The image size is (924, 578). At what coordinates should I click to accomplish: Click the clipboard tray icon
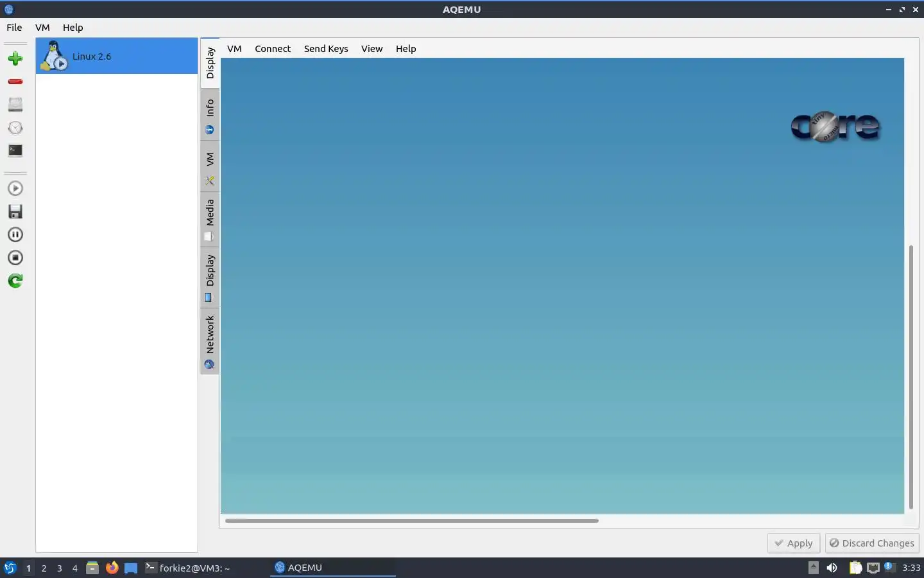point(855,568)
